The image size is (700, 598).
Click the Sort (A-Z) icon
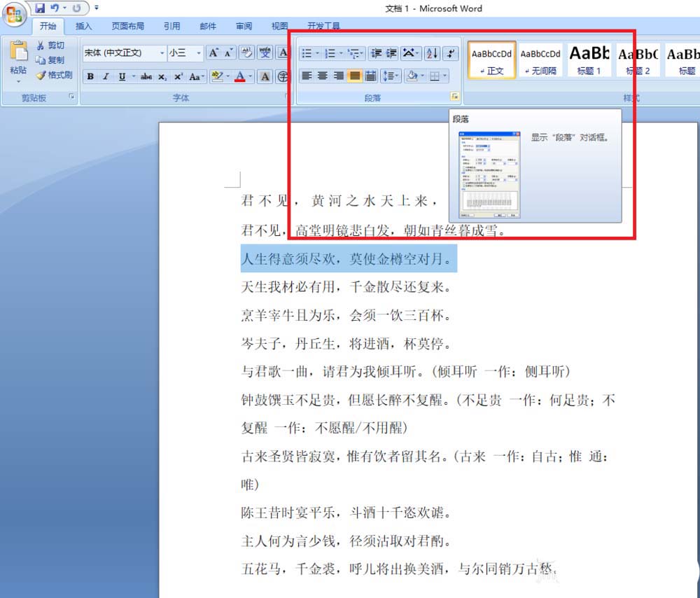click(431, 53)
